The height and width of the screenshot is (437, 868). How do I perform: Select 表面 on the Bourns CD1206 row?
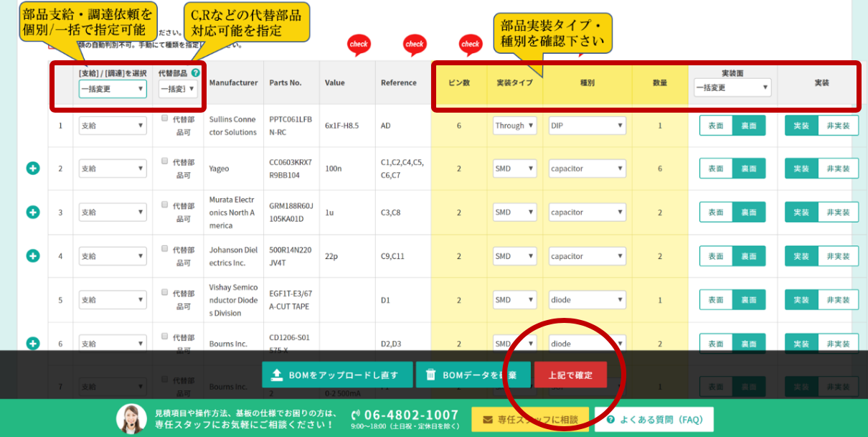tap(716, 344)
